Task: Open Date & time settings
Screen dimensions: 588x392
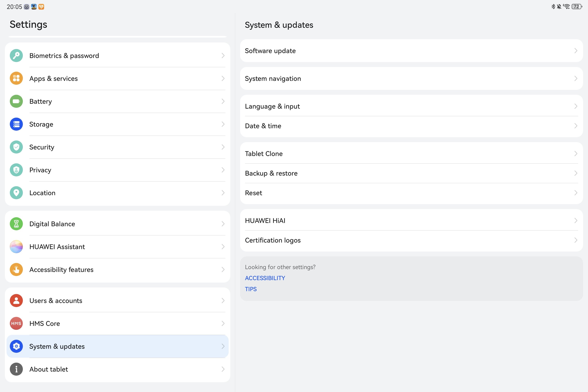Action: click(411, 126)
